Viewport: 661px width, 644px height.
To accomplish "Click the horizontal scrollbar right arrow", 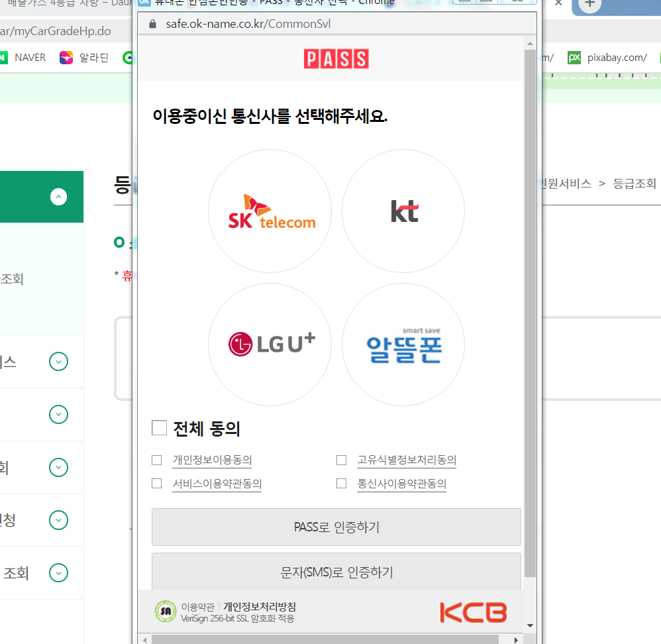I will coord(516,640).
